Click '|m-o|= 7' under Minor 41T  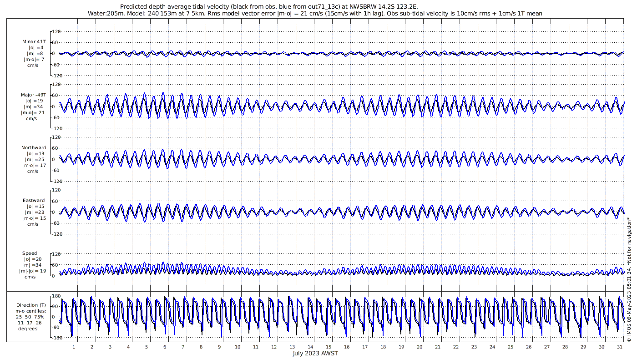tap(34, 59)
